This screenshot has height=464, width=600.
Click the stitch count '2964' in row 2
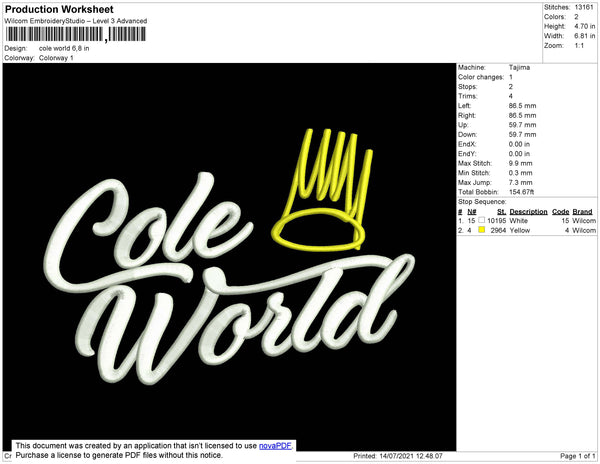click(x=498, y=230)
